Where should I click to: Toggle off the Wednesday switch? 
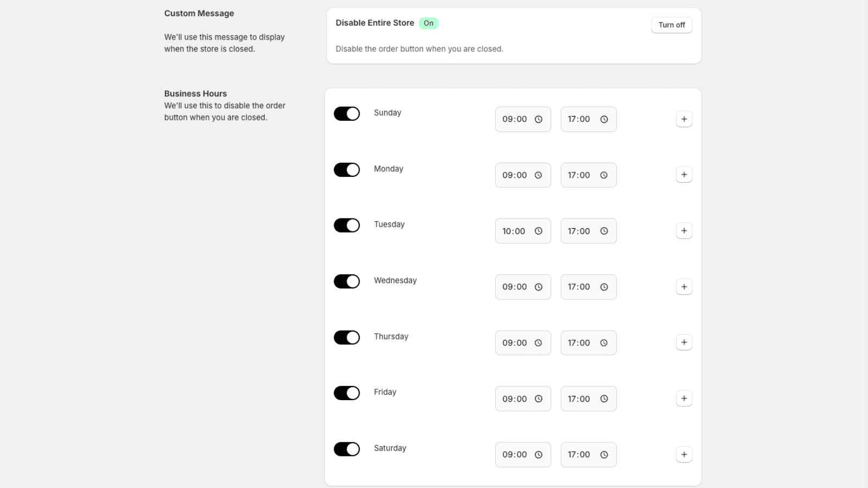347,281
